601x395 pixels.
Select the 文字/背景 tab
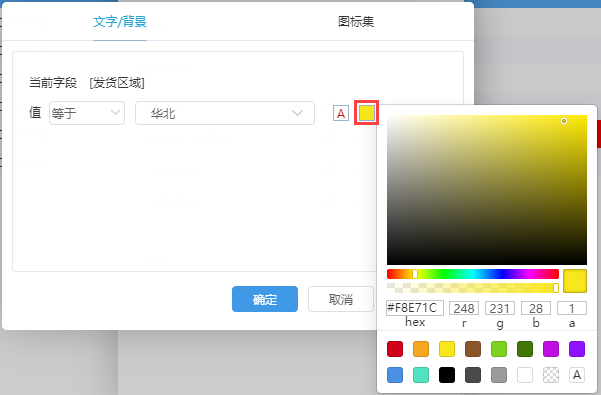[120, 21]
